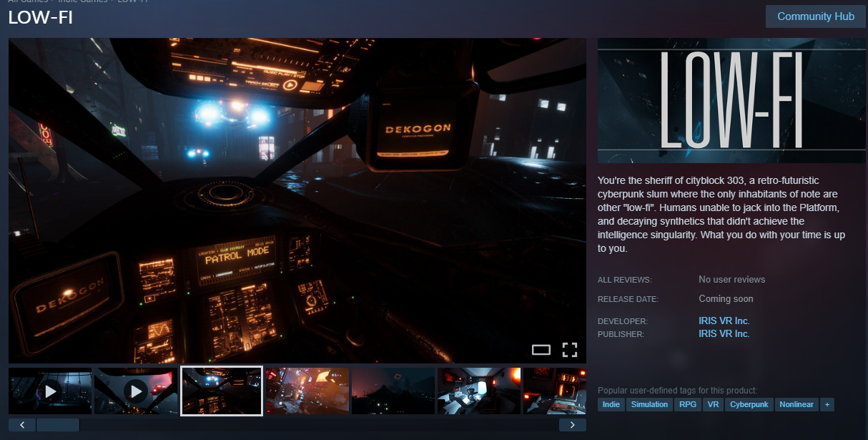Click the LOW-FI header capsule image

(x=731, y=100)
